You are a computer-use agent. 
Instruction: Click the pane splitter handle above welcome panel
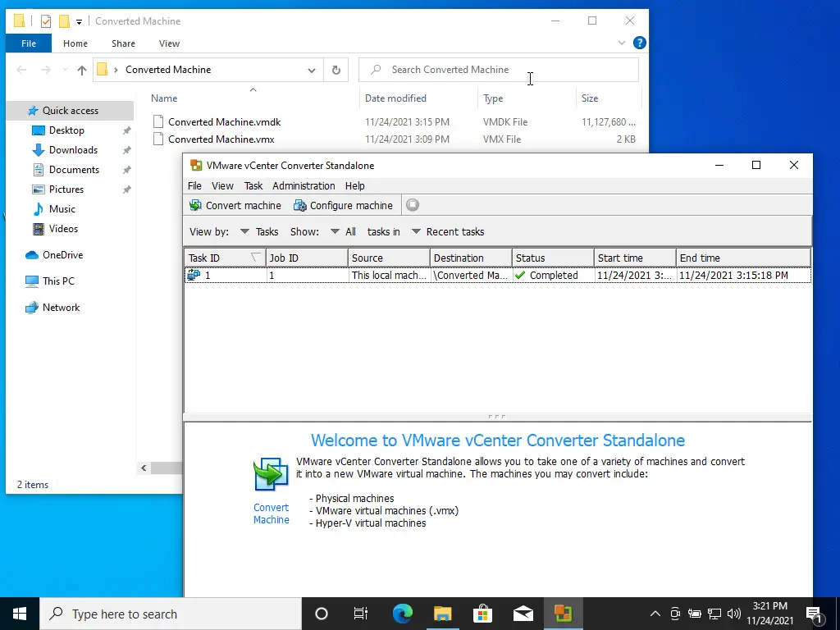point(497,416)
